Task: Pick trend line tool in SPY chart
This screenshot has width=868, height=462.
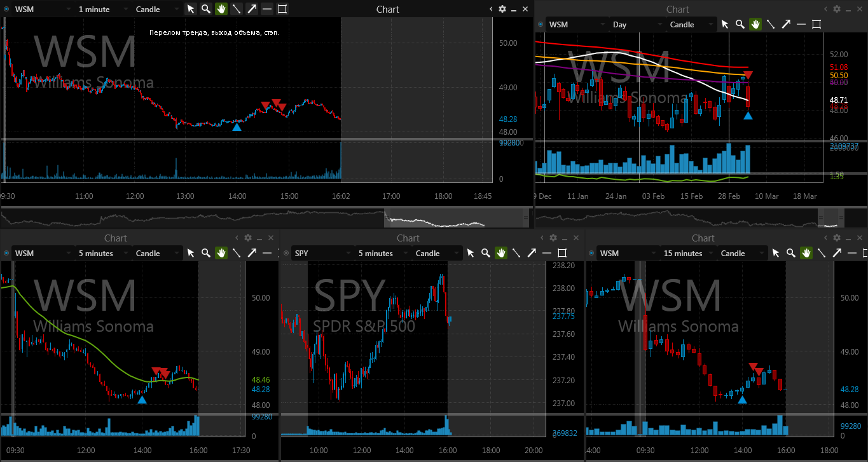Action: [x=516, y=253]
